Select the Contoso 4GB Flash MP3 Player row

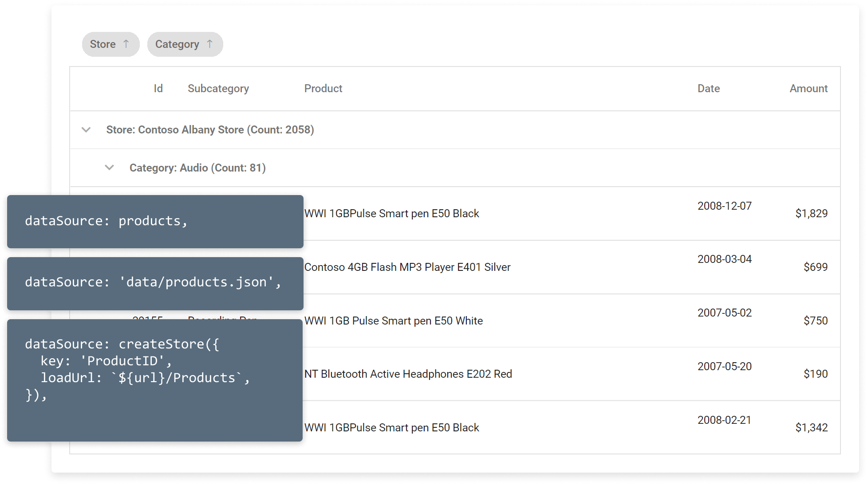pos(407,267)
